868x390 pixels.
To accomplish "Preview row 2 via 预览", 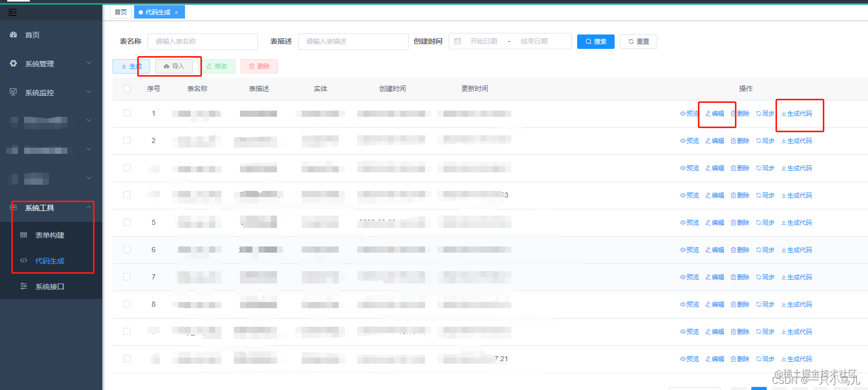I will (x=689, y=141).
